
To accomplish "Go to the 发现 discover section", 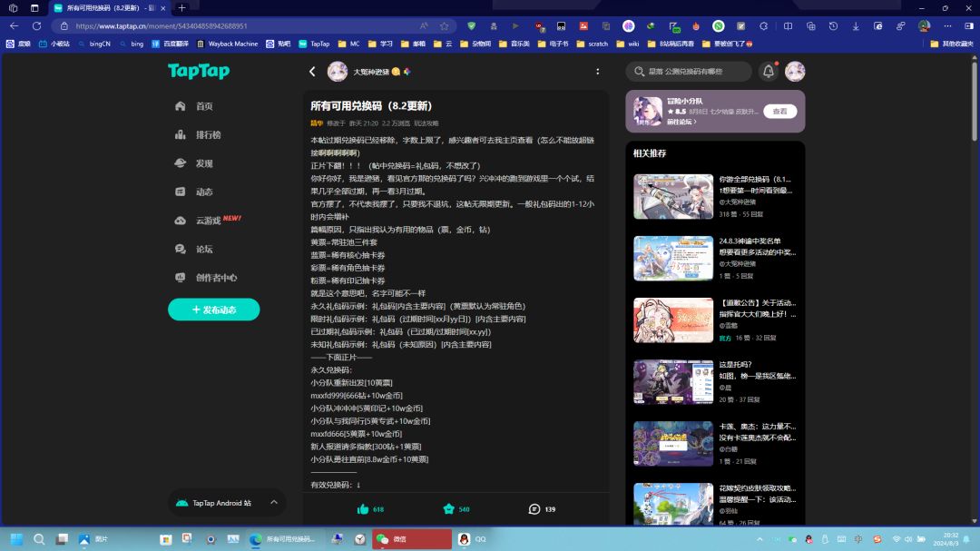I will coord(195,164).
